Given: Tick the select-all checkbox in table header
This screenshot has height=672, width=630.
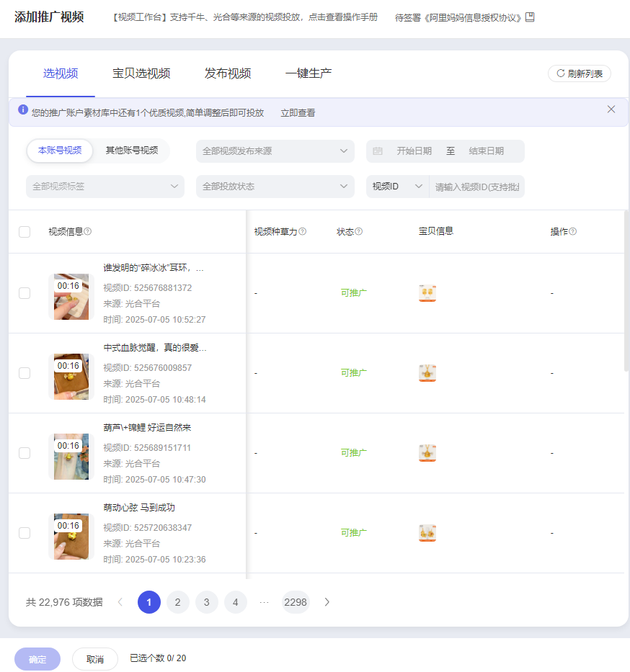Looking at the screenshot, I should click(x=25, y=232).
